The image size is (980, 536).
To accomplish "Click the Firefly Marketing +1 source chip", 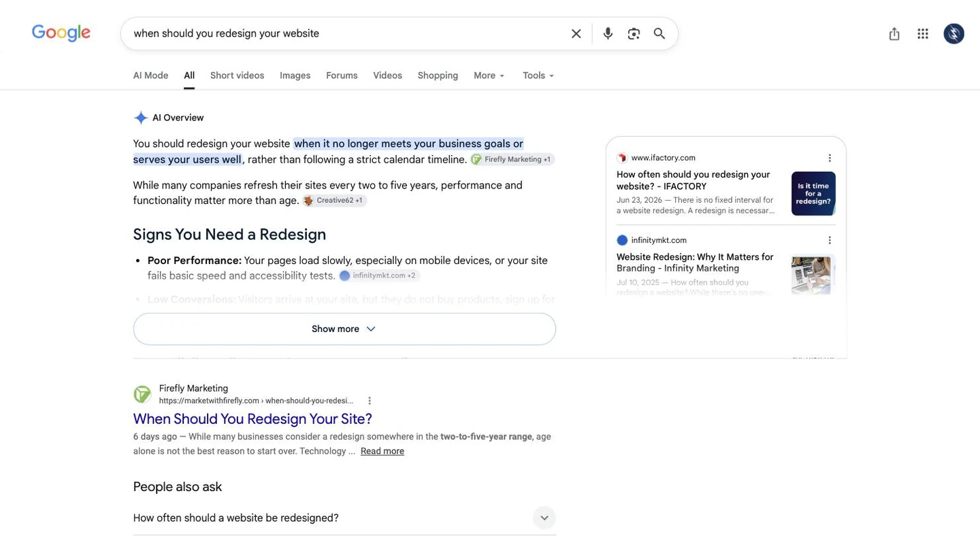I will [x=512, y=159].
